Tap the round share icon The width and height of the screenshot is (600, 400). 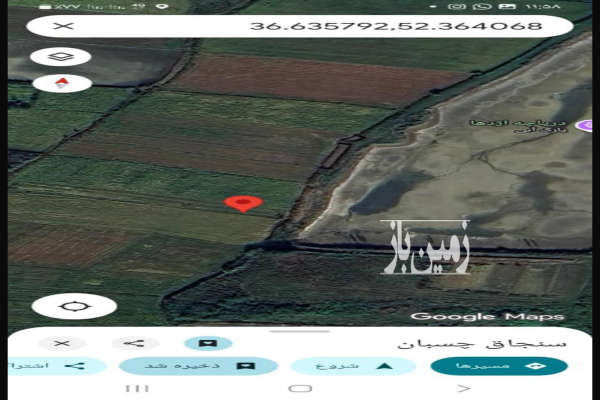pos(135,343)
